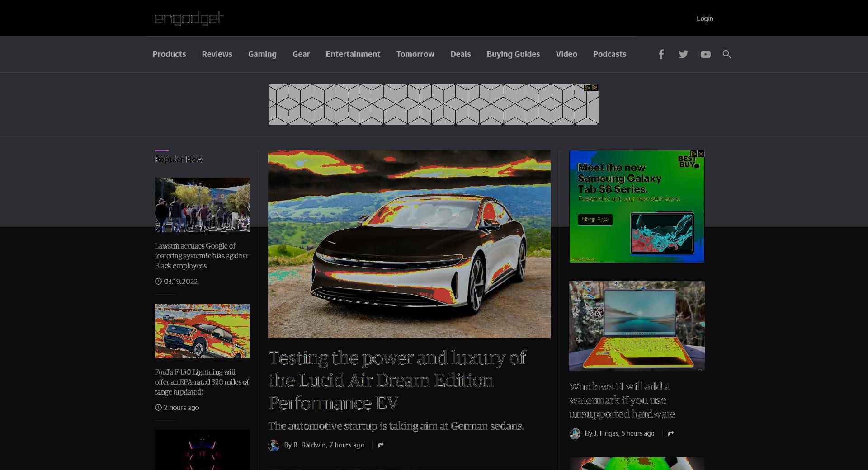Share the Windows 11 article via arrow icon
Viewport: 868px width, 470px height.
[671, 433]
